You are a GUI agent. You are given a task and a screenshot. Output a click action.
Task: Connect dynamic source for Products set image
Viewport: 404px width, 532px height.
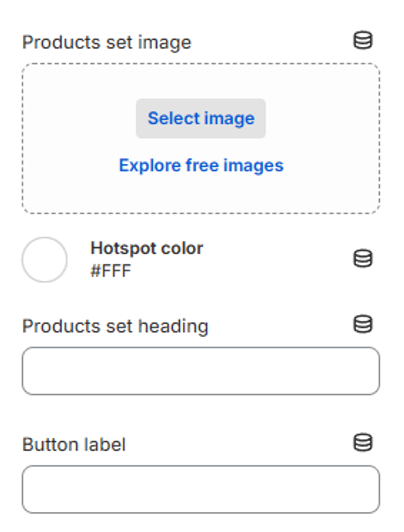click(x=363, y=40)
